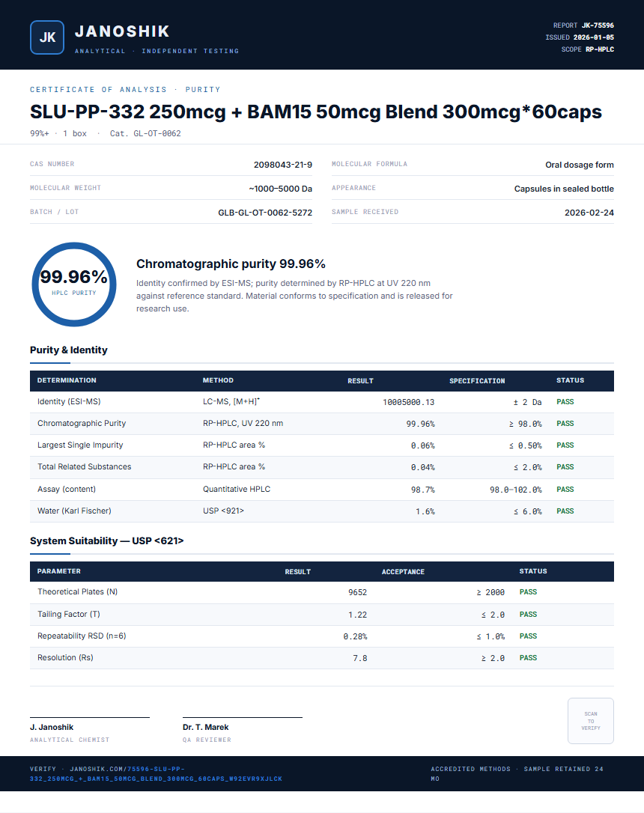644x813 pixels.
Task: Click the Quantitative HPLC method cell
Action: (x=237, y=490)
